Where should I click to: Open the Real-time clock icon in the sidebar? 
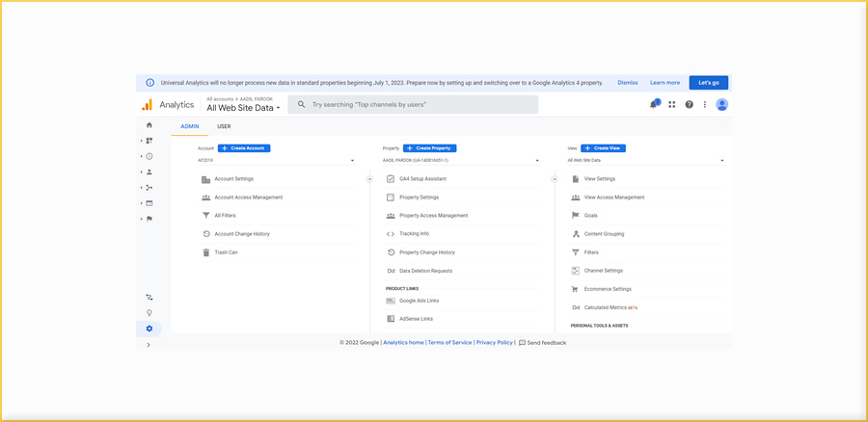[x=149, y=156]
